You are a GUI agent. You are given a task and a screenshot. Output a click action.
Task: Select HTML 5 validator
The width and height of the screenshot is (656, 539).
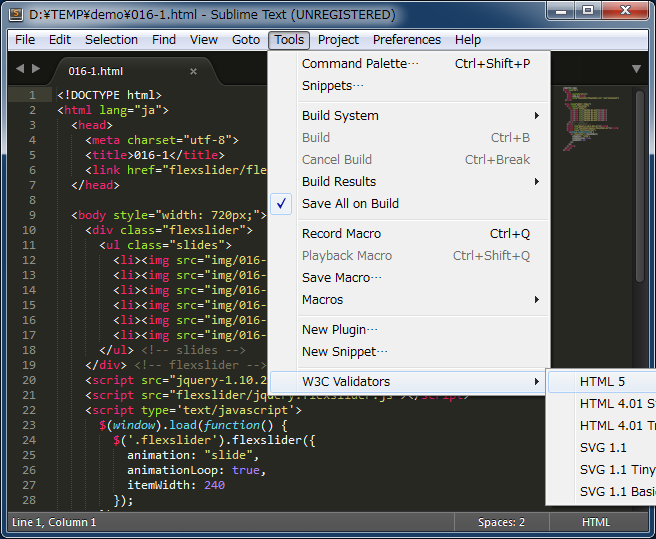602,382
